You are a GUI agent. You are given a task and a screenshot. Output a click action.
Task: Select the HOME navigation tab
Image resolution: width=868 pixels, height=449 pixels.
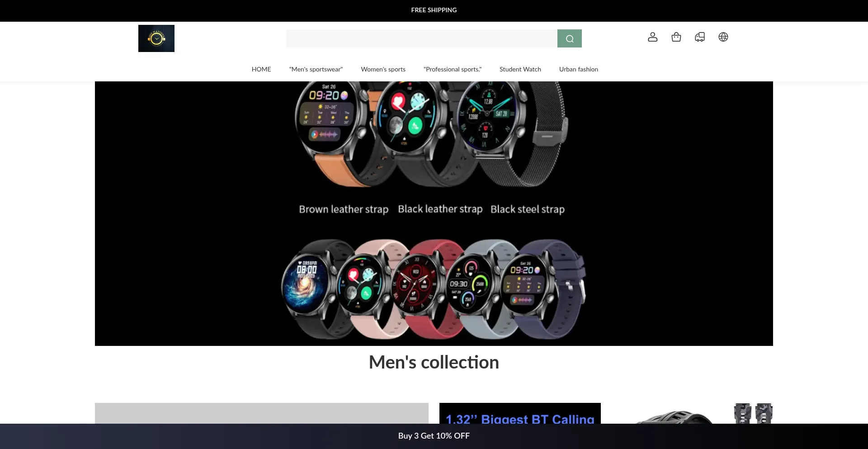(261, 69)
